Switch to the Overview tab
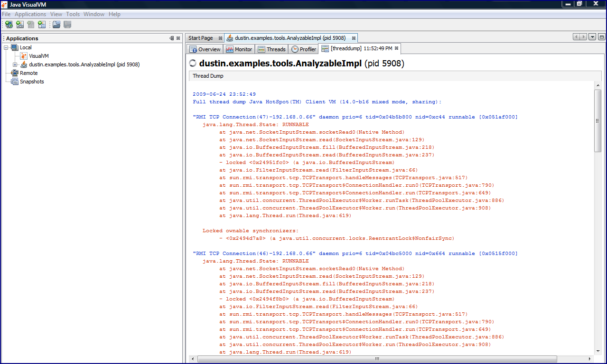Viewport: 607px width, 364px height. [x=205, y=49]
